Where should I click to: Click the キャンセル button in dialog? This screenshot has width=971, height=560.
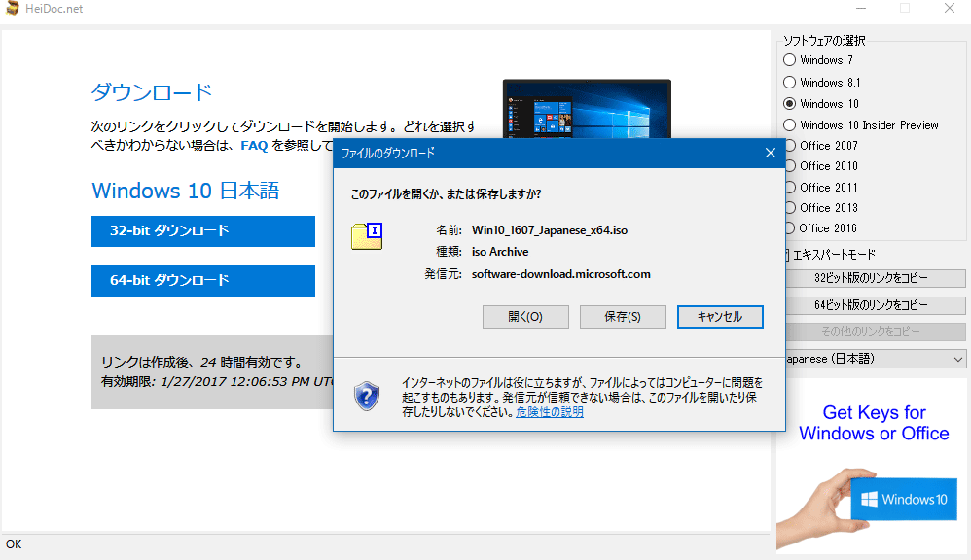pyautogui.click(x=720, y=317)
